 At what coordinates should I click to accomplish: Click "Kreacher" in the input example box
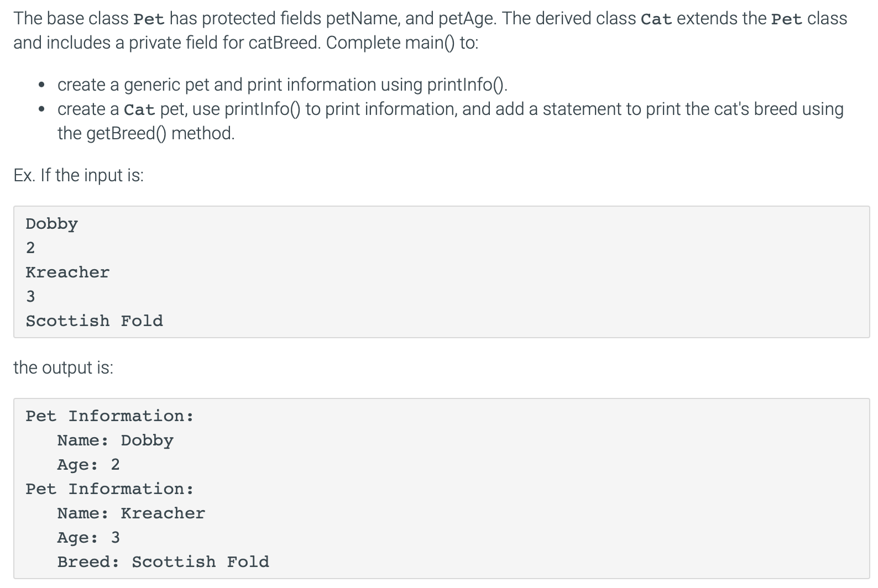(x=67, y=272)
